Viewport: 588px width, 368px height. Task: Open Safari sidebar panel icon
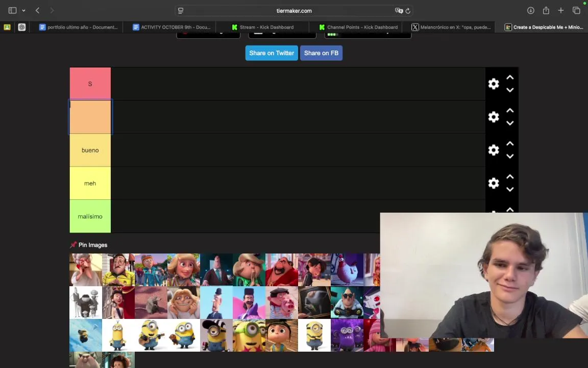coord(12,11)
